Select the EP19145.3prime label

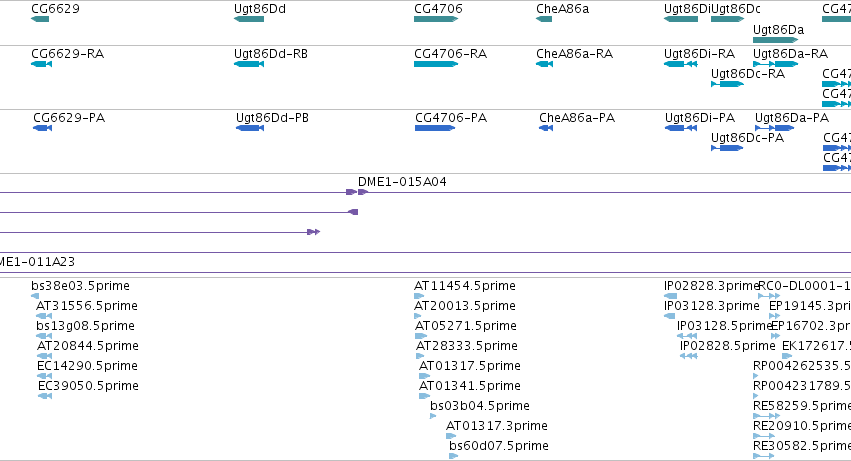tap(810, 306)
